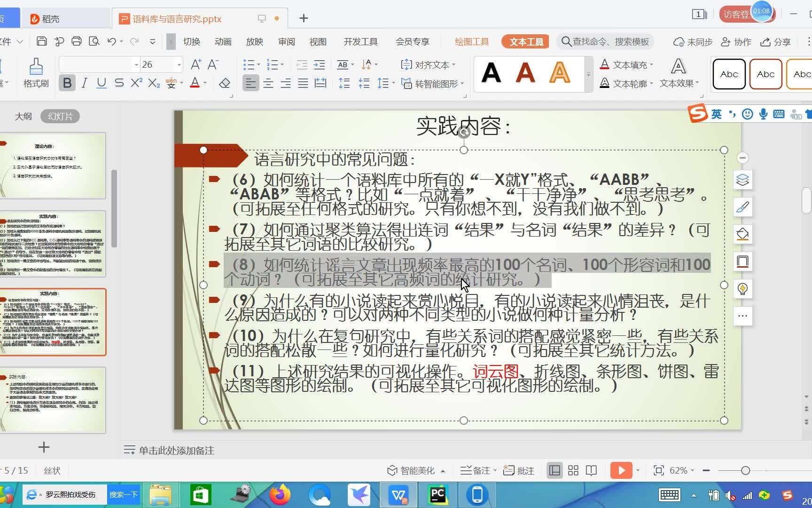Viewport: 812px width, 508px height.
Task: Switch to 大纲 outline tab
Action: tap(23, 116)
